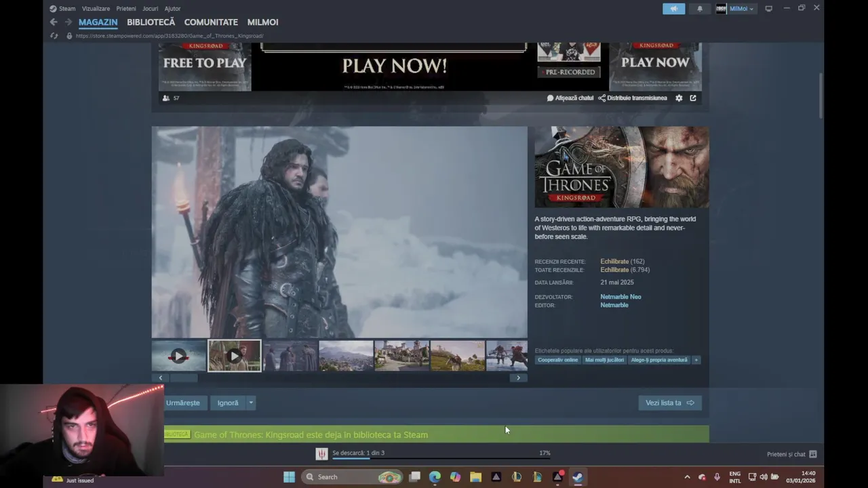Open the announcements megaphone button
The width and height of the screenshot is (868, 488).
coord(673,9)
